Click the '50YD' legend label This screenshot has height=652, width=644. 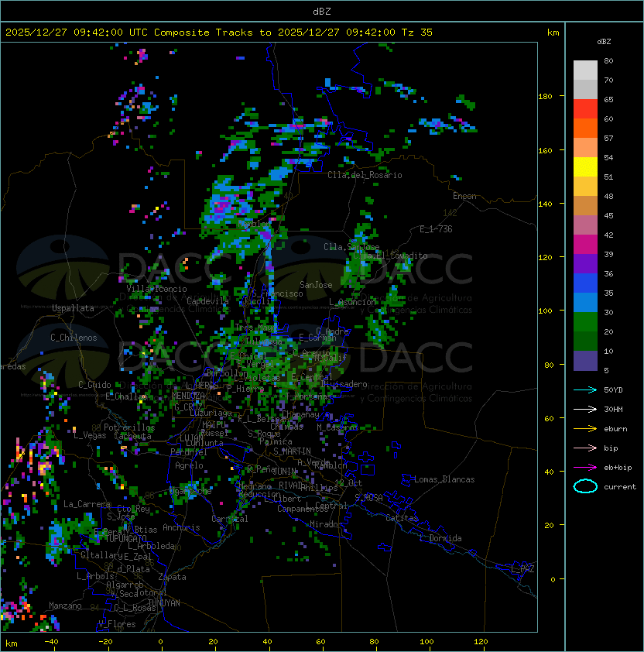coord(613,389)
